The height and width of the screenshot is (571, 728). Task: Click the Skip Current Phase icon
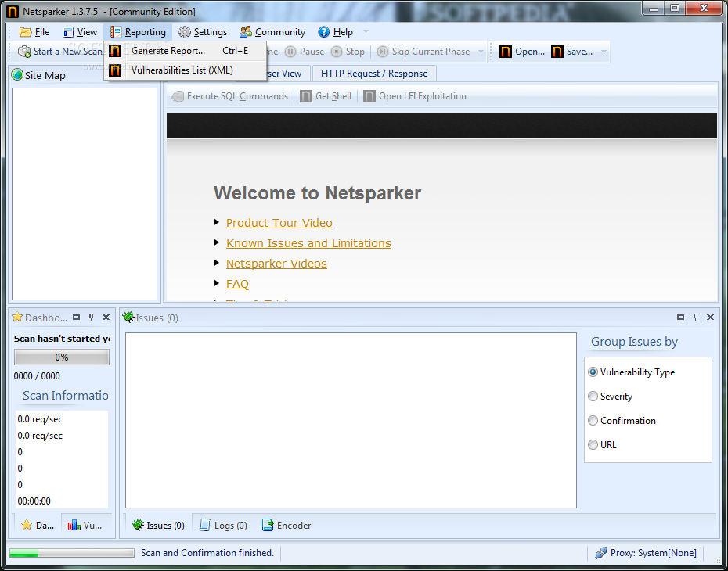click(x=383, y=52)
